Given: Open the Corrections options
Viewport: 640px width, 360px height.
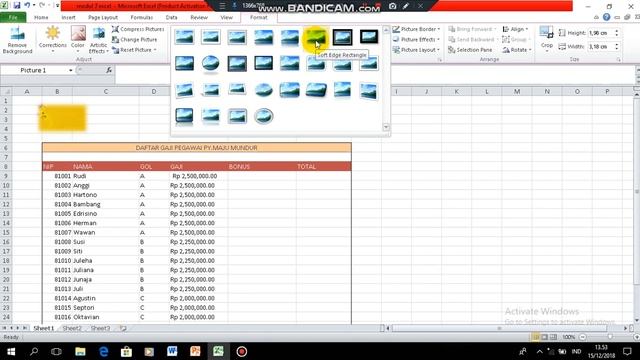Looking at the screenshot, I should point(52,40).
